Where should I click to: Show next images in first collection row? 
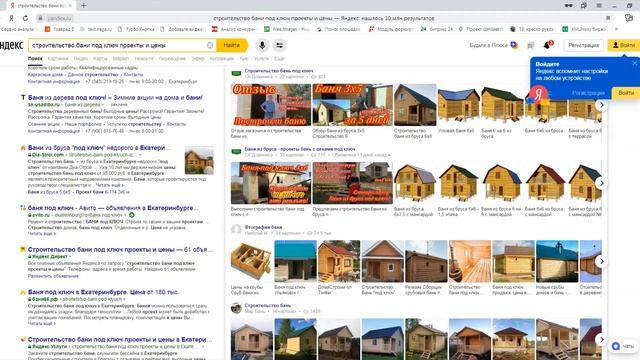point(601,105)
